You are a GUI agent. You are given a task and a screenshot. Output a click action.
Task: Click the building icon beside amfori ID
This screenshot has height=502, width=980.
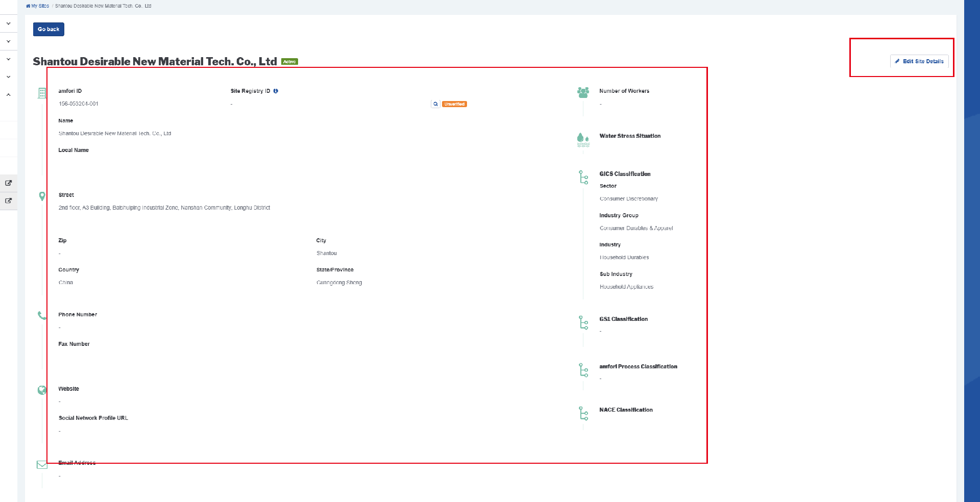pos(42,93)
